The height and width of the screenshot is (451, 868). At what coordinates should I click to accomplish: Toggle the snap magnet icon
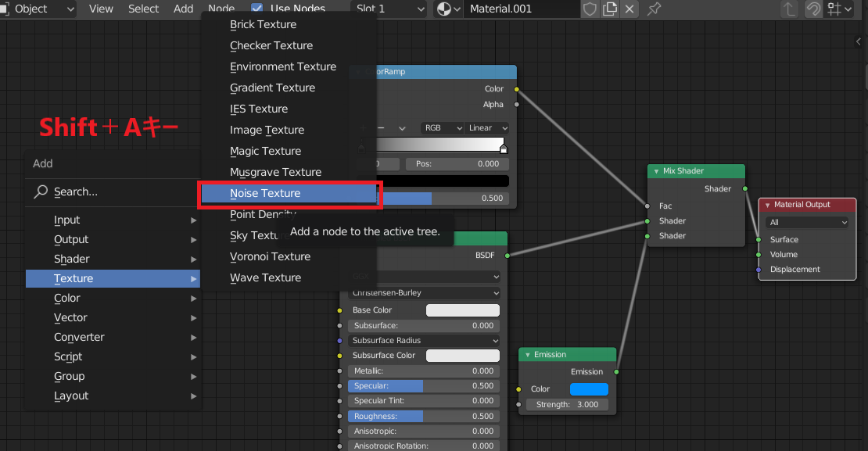tap(813, 9)
